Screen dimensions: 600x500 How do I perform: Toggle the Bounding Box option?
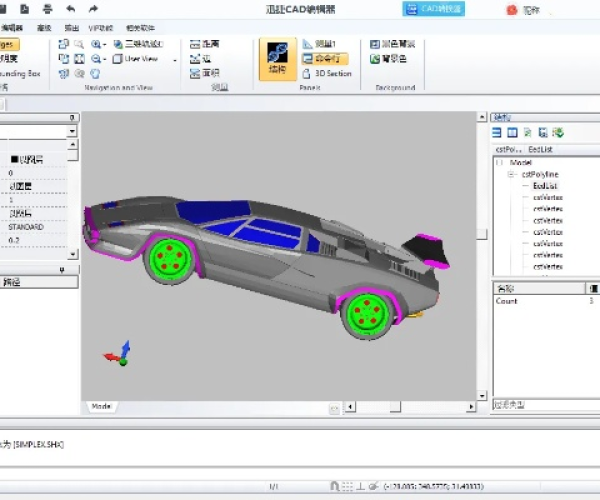click(x=20, y=73)
